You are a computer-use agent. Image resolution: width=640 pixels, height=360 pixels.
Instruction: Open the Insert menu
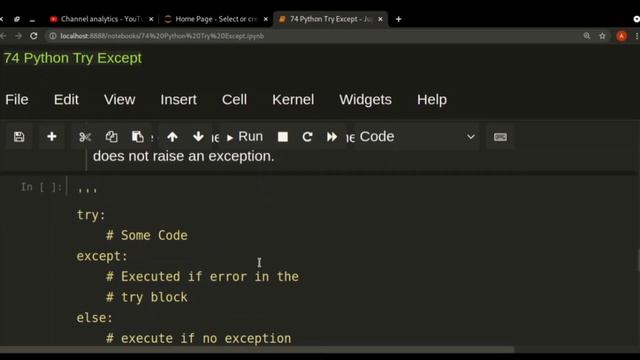[x=178, y=100]
